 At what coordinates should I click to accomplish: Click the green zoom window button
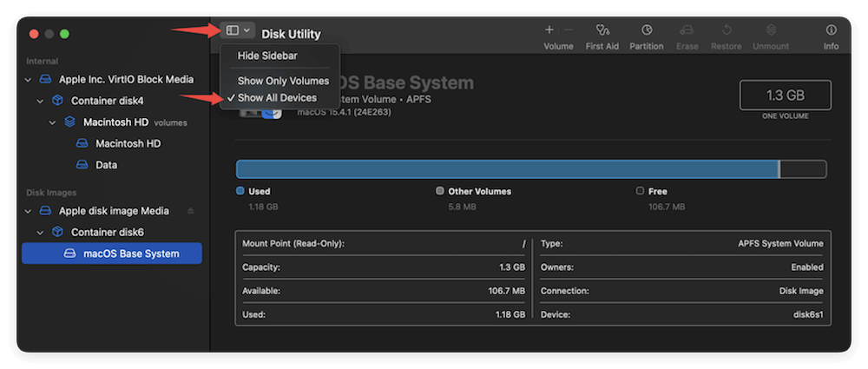(65, 34)
